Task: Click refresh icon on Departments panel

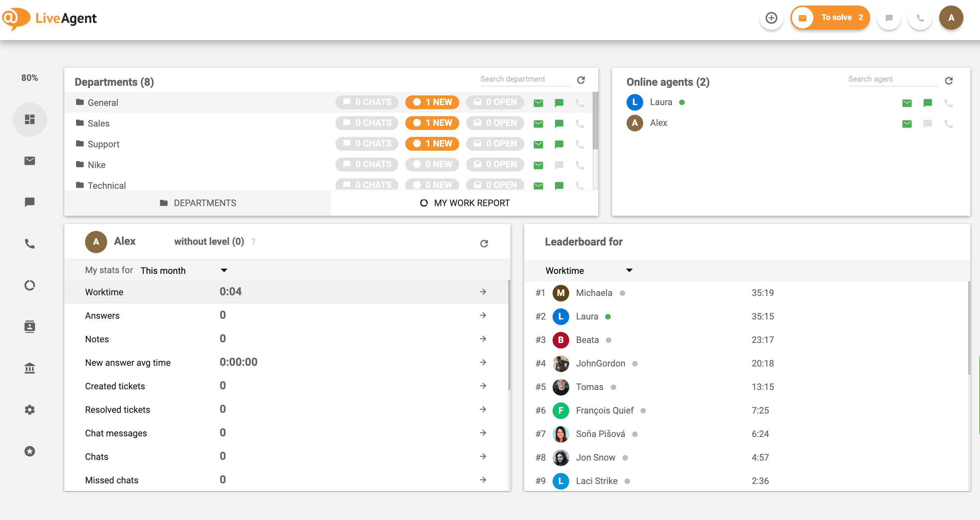Action: tap(581, 80)
